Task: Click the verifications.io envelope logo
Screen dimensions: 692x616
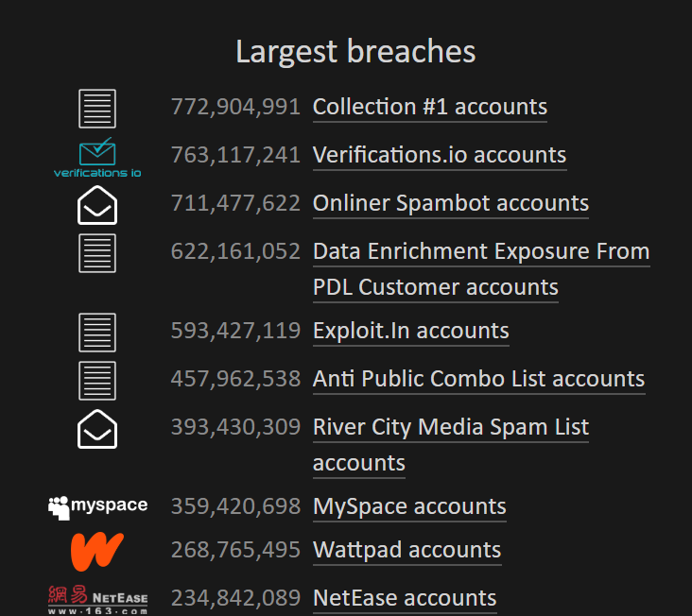Action: tap(97, 158)
